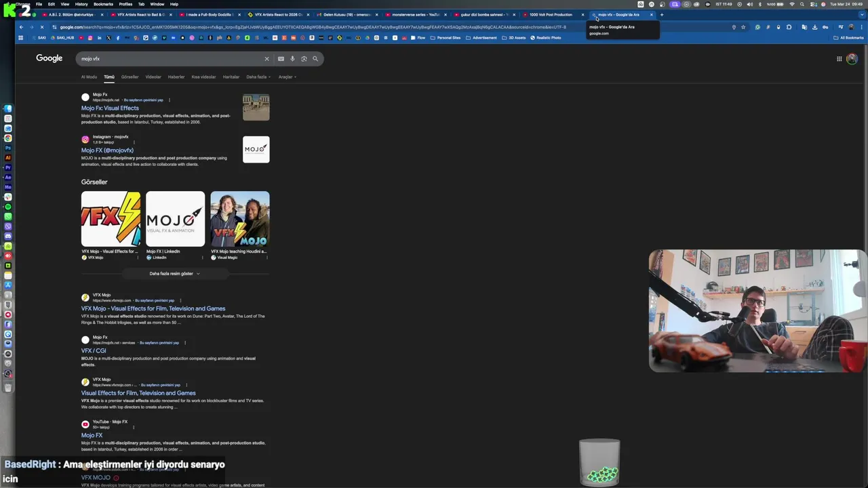Screen dimensions: 868x488
Task: Open options for VFX Mojo vfxmojo.com result
Action: (180, 300)
